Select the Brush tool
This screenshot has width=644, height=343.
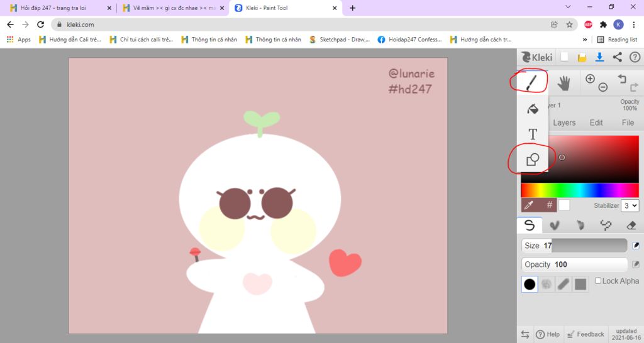[x=532, y=83]
